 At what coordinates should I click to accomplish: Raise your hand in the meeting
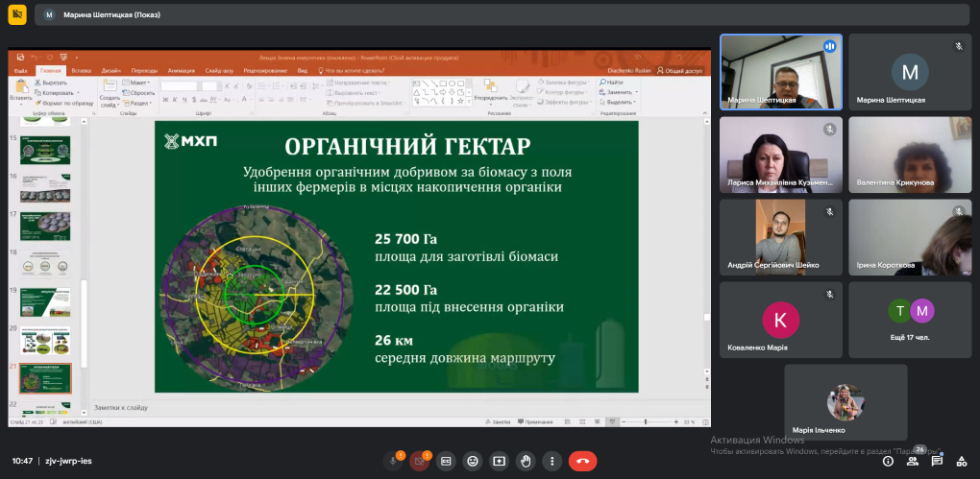click(x=526, y=461)
